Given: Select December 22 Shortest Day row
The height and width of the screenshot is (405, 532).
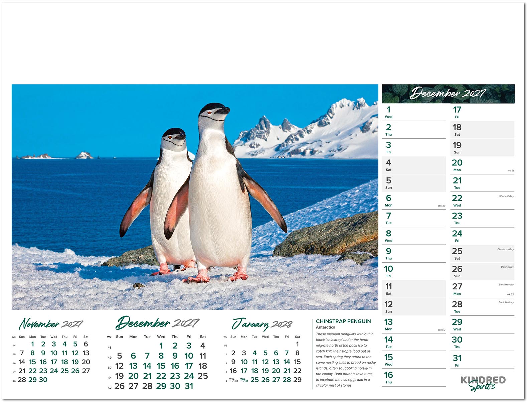Looking at the screenshot, I should click(482, 201).
